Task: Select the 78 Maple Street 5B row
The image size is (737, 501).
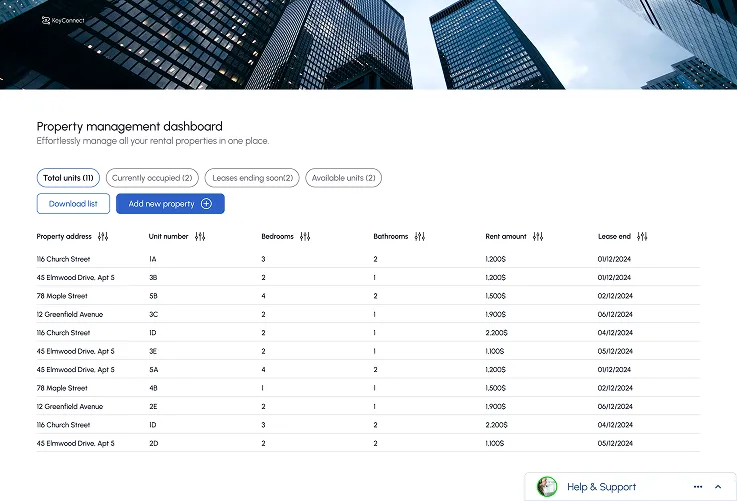Action: (x=367, y=296)
